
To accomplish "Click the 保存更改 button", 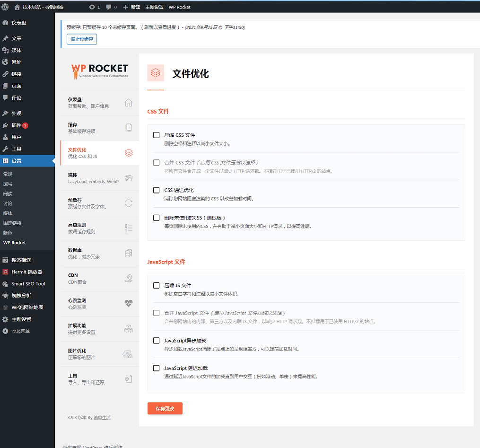I will click(165, 409).
